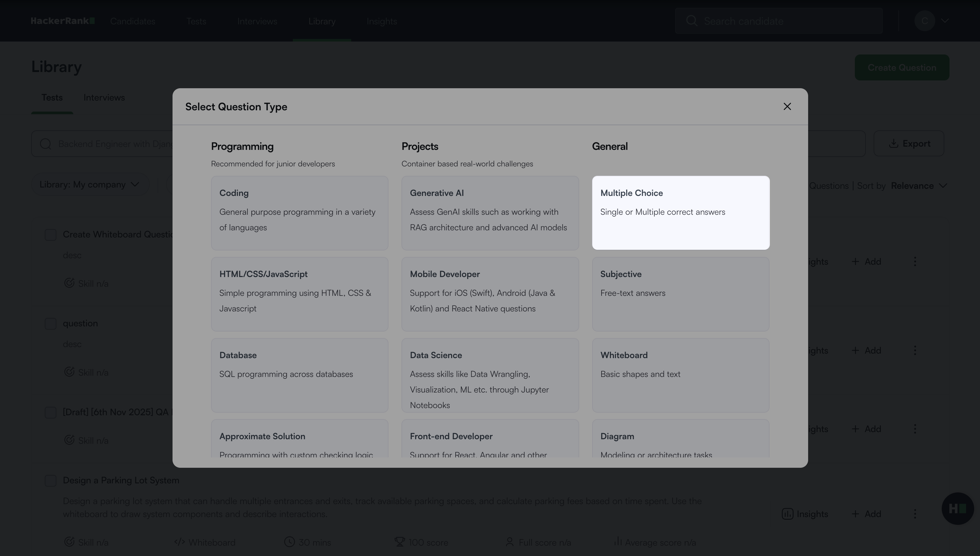Check the Create Whiteboard Question checkbox
Viewport: 980px width, 556px height.
tap(50, 235)
